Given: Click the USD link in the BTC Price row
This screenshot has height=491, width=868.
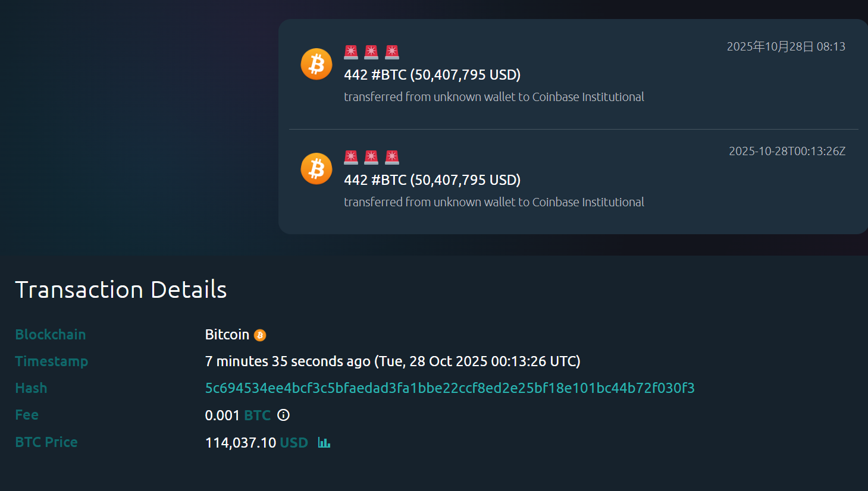Looking at the screenshot, I should pyautogui.click(x=294, y=442).
